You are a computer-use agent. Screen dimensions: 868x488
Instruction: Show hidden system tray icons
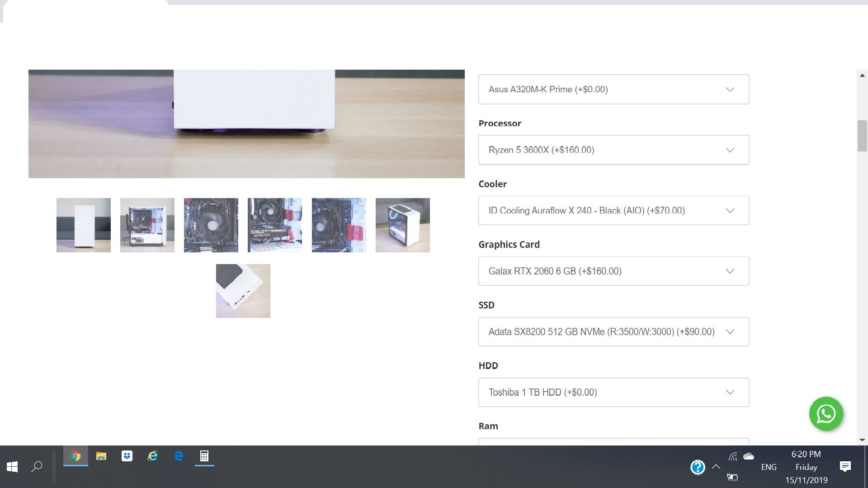coord(716,467)
